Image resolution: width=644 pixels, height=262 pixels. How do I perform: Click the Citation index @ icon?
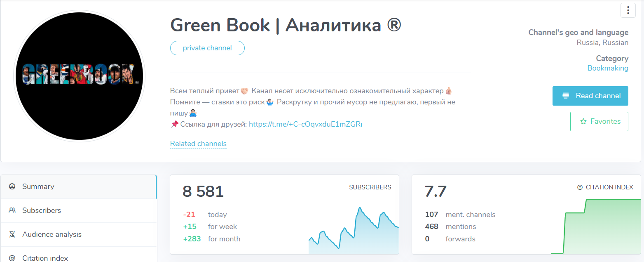coord(12,258)
